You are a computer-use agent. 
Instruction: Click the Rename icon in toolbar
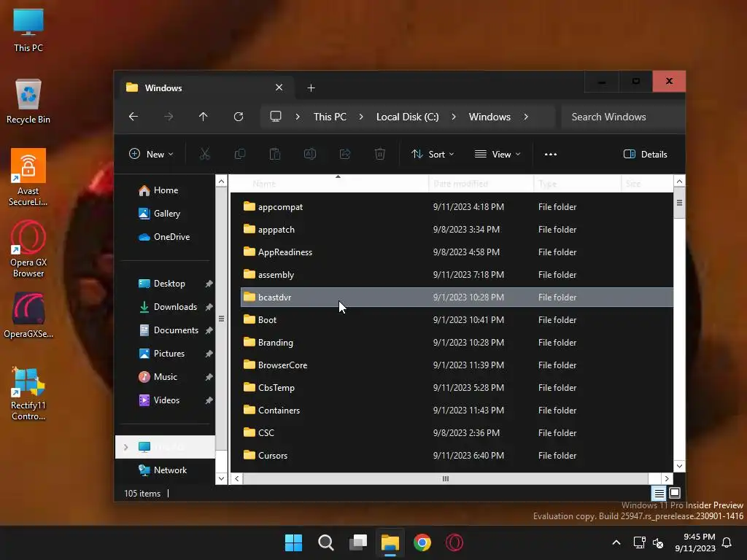pos(309,154)
